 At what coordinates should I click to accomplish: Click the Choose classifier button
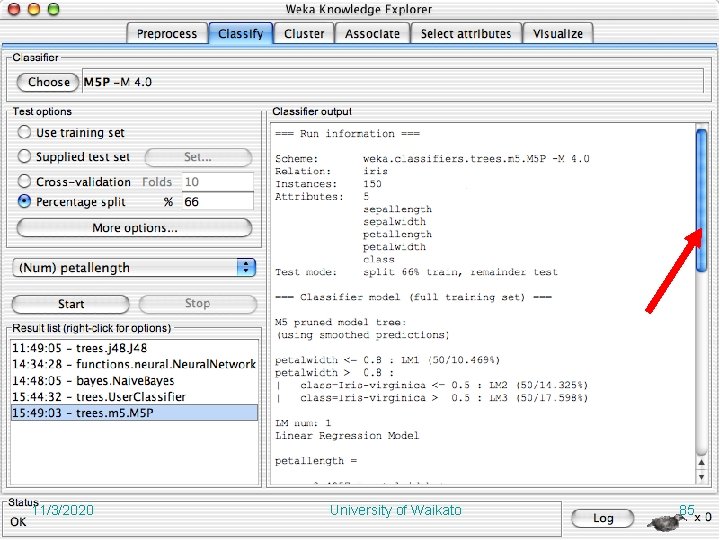48,82
